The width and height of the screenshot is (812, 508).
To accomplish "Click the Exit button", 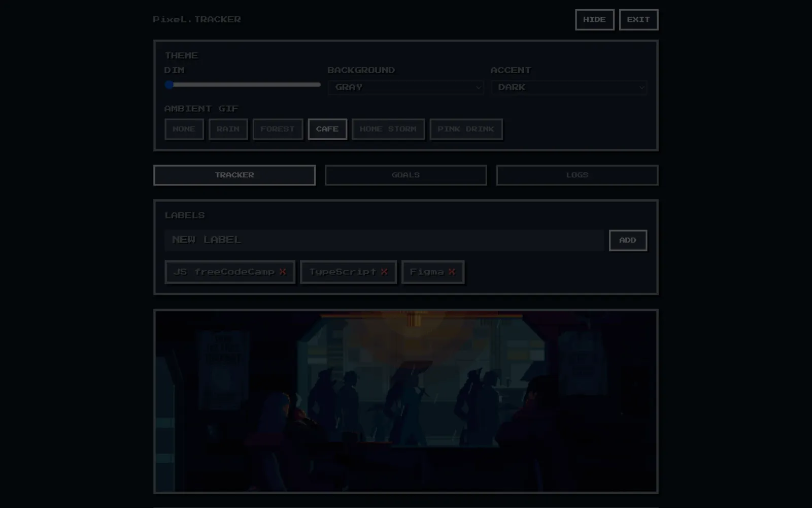I will click(x=638, y=20).
